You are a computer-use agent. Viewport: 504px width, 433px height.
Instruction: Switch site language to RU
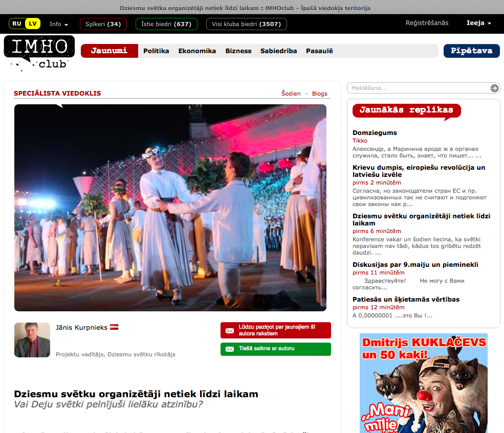pos(17,24)
